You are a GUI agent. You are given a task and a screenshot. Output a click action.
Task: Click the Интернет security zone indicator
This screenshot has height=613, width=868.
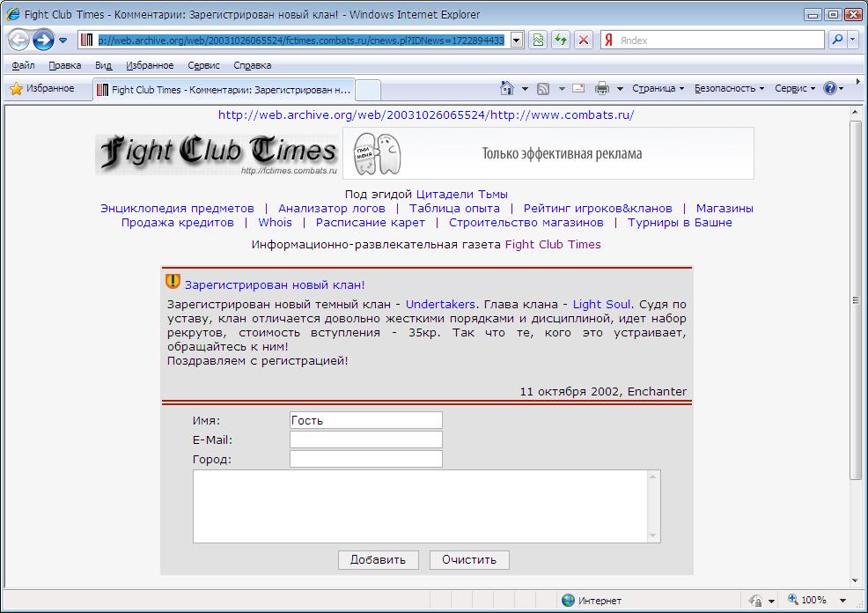coord(592,601)
